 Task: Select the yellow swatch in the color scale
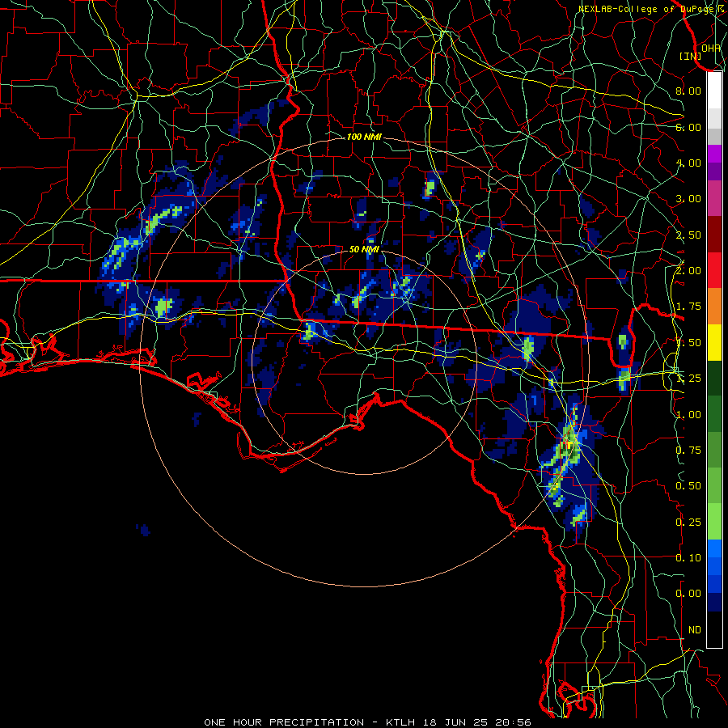pyautogui.click(x=714, y=343)
